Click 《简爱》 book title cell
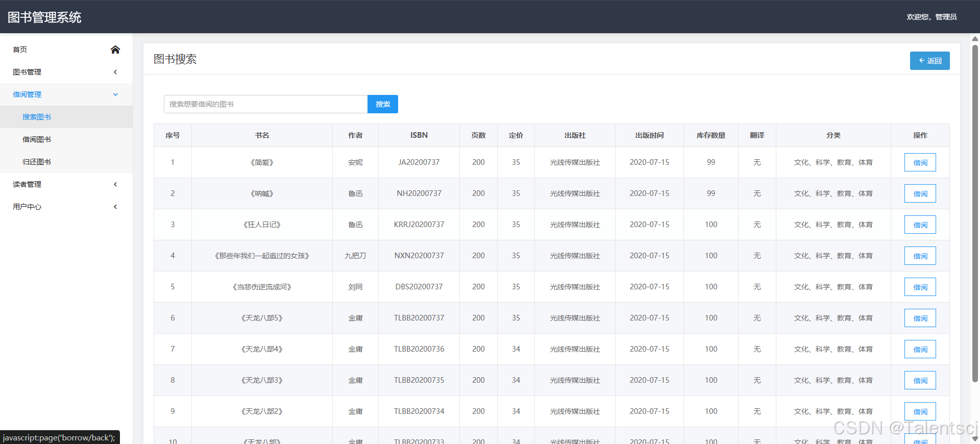980x444 pixels. coord(262,162)
